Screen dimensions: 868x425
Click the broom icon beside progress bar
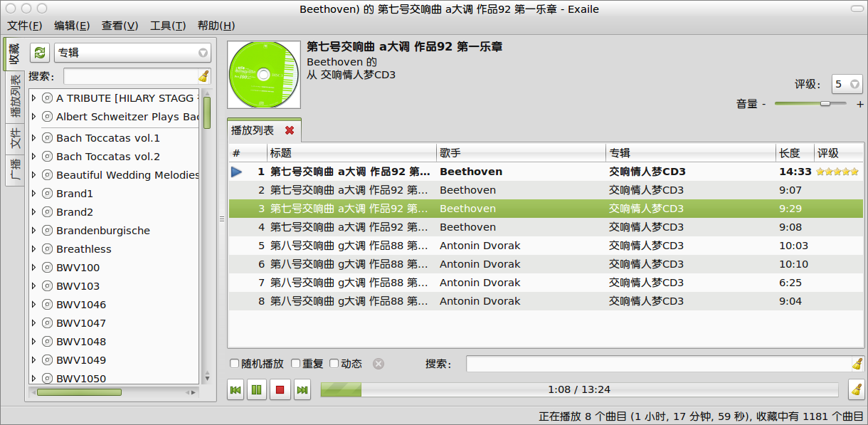click(x=857, y=389)
